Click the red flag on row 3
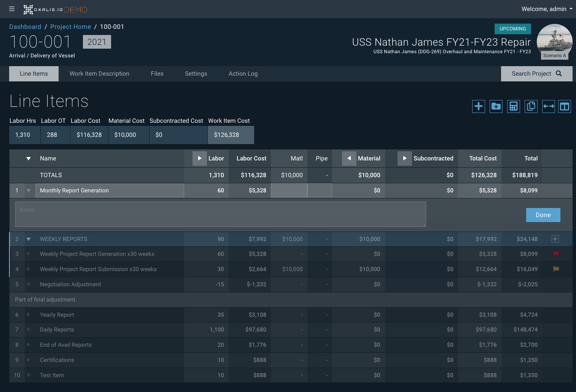The width and height of the screenshot is (576, 392). point(556,254)
